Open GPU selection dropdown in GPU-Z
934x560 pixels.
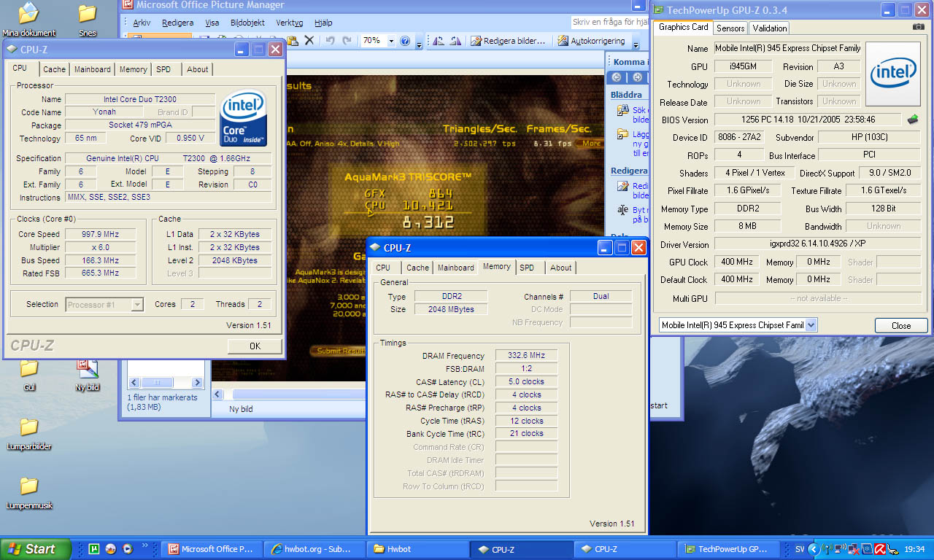pos(811,325)
